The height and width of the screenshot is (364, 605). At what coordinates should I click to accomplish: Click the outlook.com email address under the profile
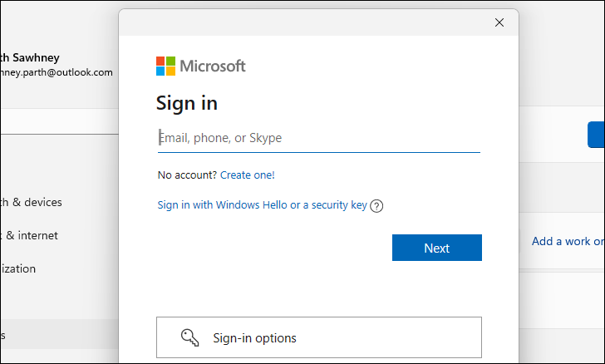(x=57, y=72)
